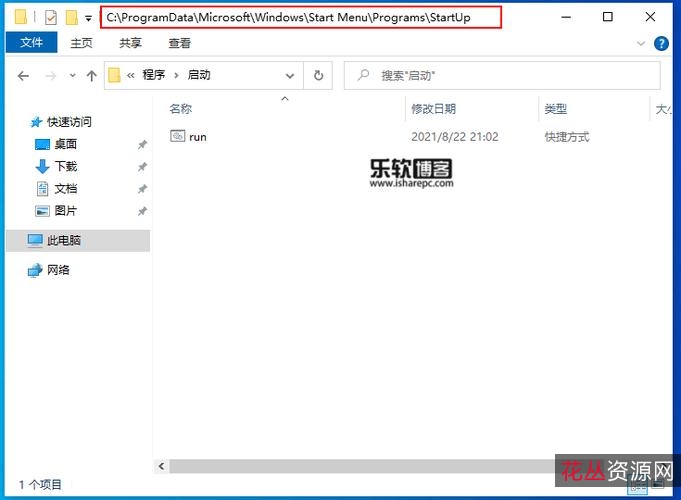Screen dimensions: 681x500
Task: Close the explorer window
Action: point(650,17)
